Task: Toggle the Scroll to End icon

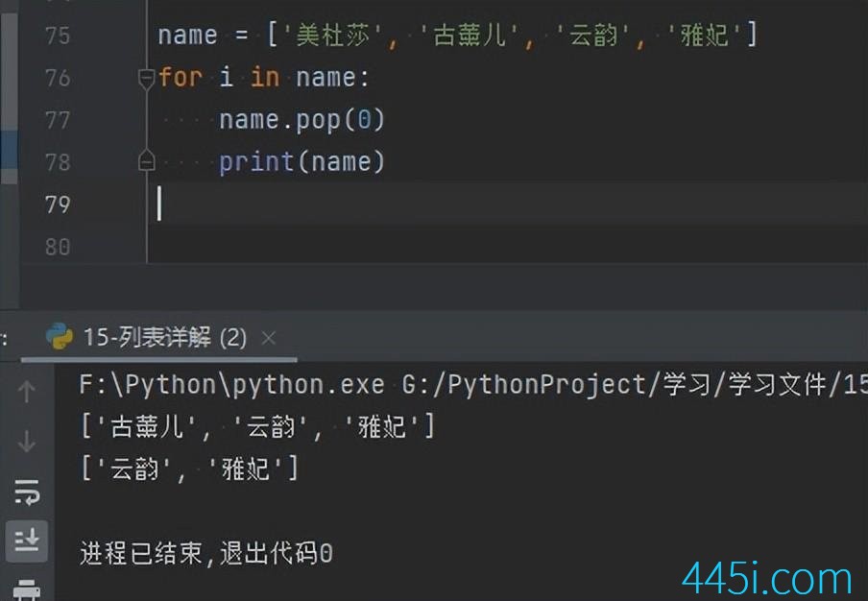Action: tap(27, 540)
